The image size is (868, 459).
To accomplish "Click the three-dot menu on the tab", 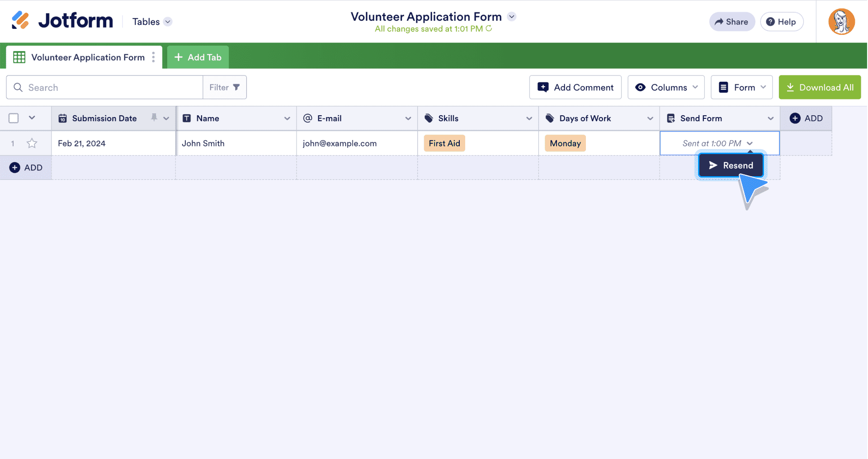I will click(154, 57).
